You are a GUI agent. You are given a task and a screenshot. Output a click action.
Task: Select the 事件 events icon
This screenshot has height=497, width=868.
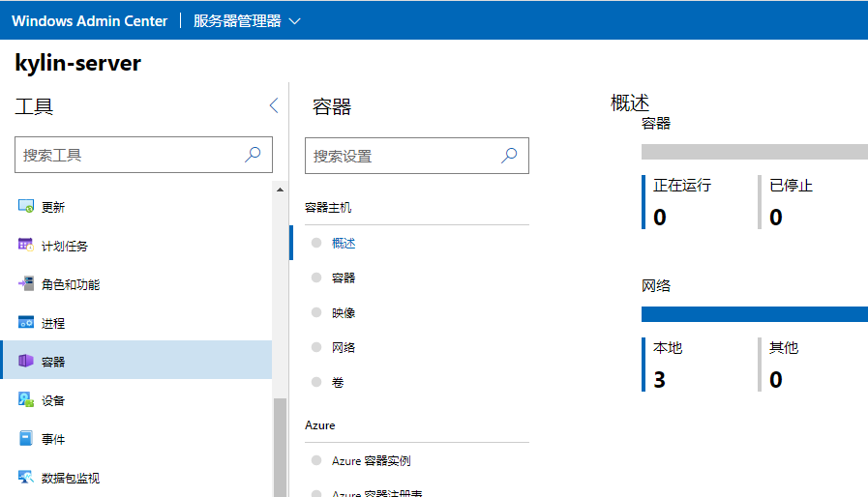(26, 438)
